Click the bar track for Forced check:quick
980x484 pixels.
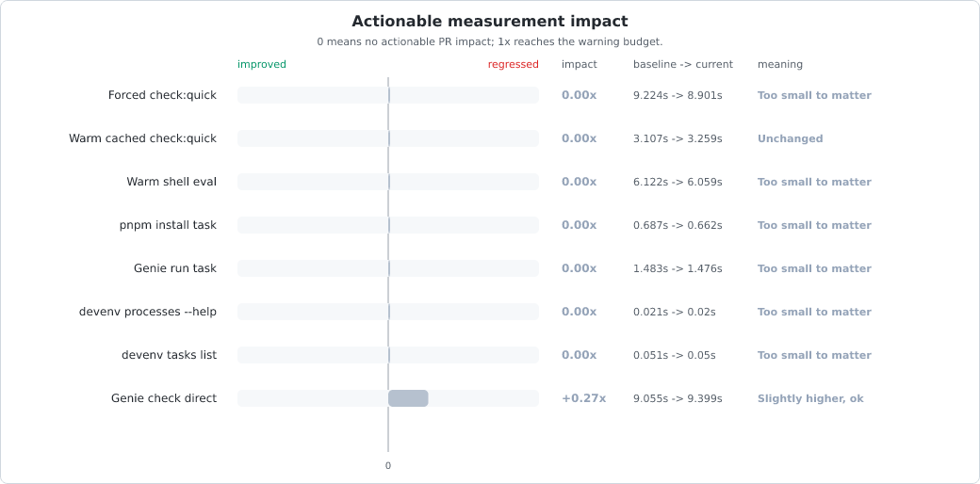388,95
